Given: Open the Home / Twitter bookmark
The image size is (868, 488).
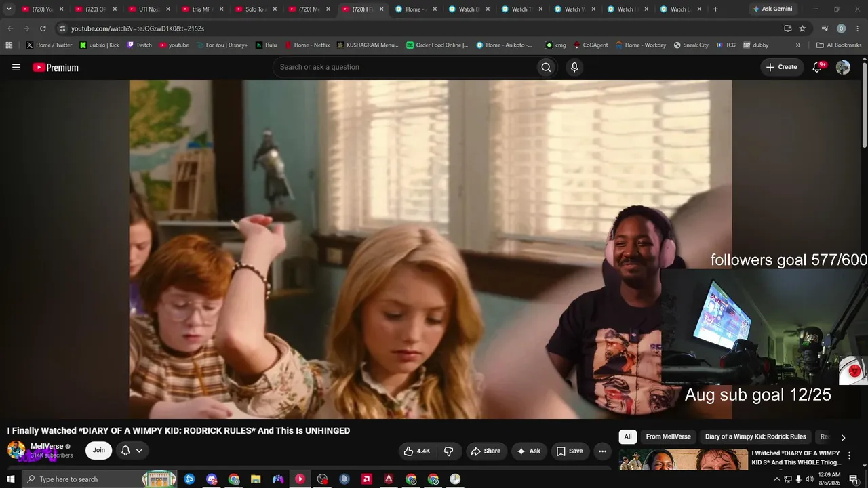Looking at the screenshot, I should click(x=49, y=45).
